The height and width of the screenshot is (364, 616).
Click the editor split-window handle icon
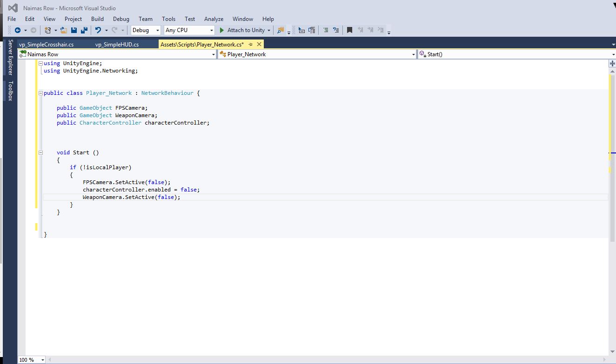pos(612,64)
